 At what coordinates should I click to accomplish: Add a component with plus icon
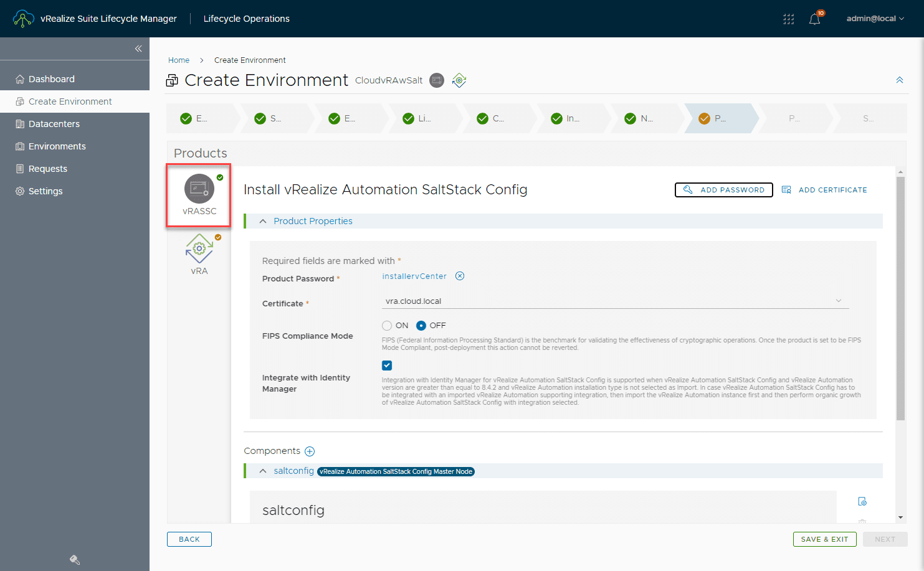point(310,451)
